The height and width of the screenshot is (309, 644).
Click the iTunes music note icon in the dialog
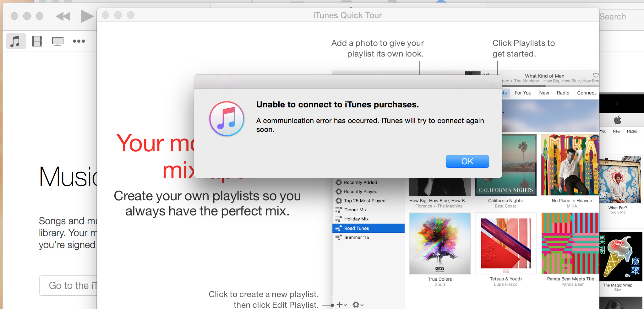(x=227, y=119)
